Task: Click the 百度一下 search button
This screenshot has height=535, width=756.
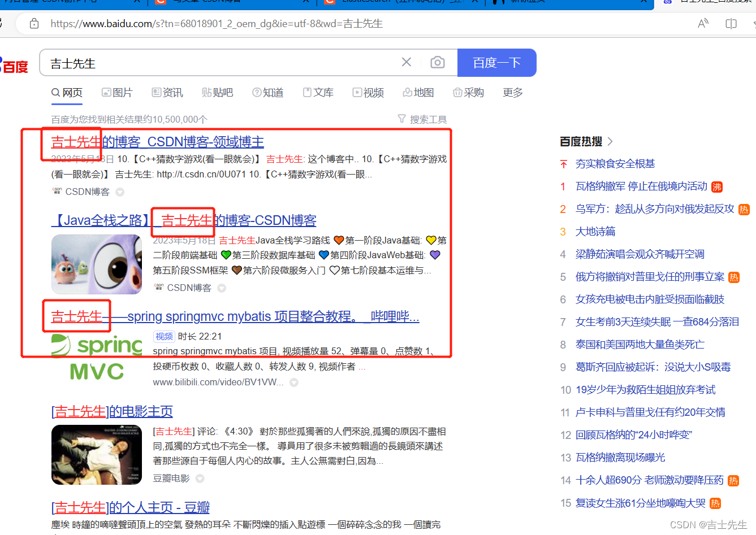Action: pos(497,63)
